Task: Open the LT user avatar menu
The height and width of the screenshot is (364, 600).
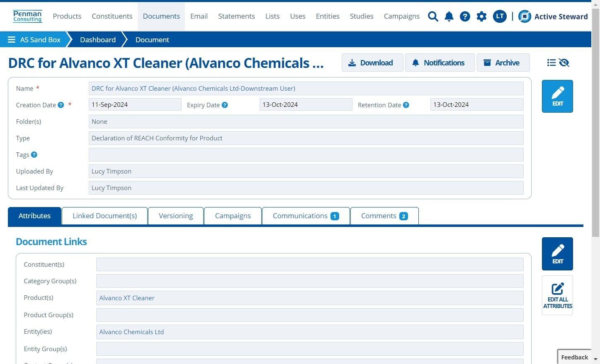Action: click(x=500, y=16)
